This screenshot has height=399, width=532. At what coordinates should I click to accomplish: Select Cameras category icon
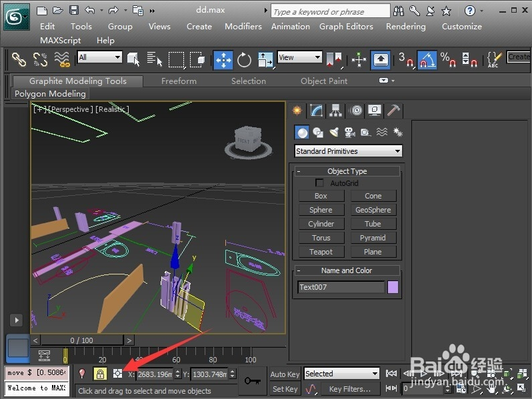click(x=350, y=132)
